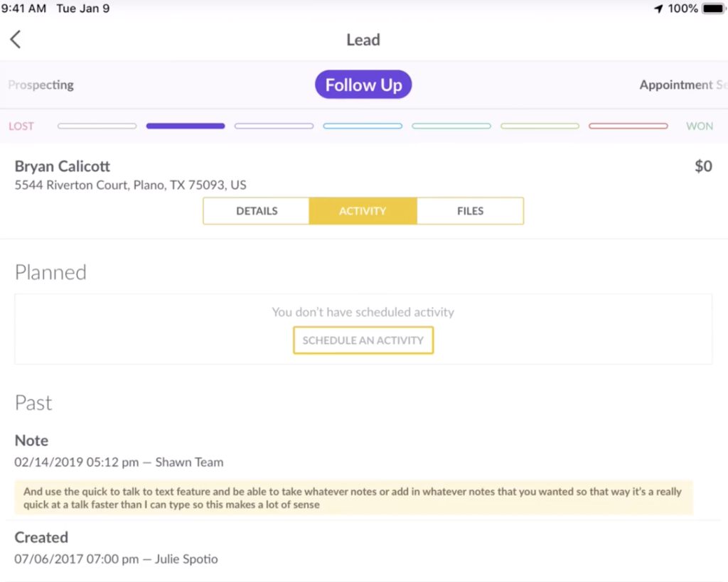Mark lead as WON
The image size is (728, 582).
pyautogui.click(x=699, y=126)
